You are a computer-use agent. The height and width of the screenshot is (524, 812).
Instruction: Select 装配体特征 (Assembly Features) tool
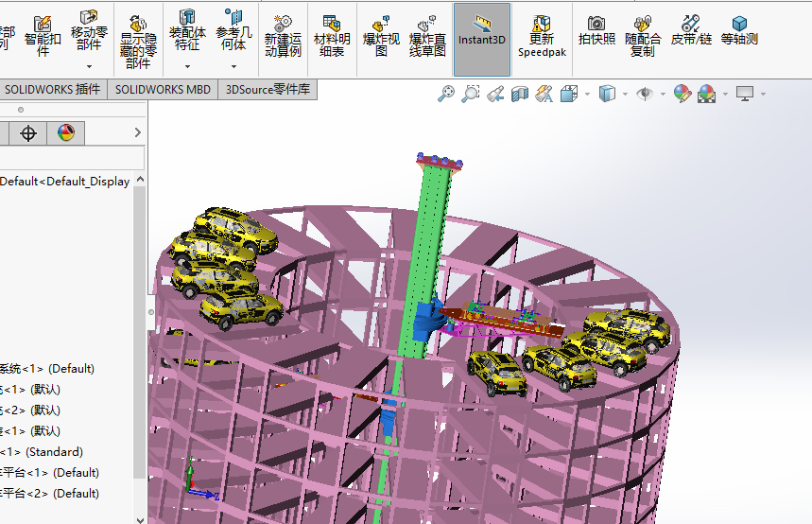pos(187,30)
